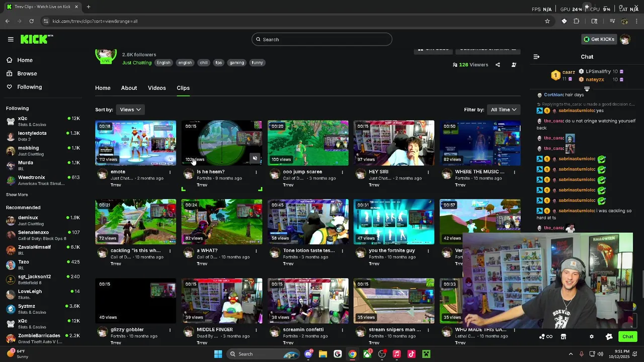Reload the page with browser refresh
The width and height of the screenshot is (644, 362).
(x=31, y=21)
